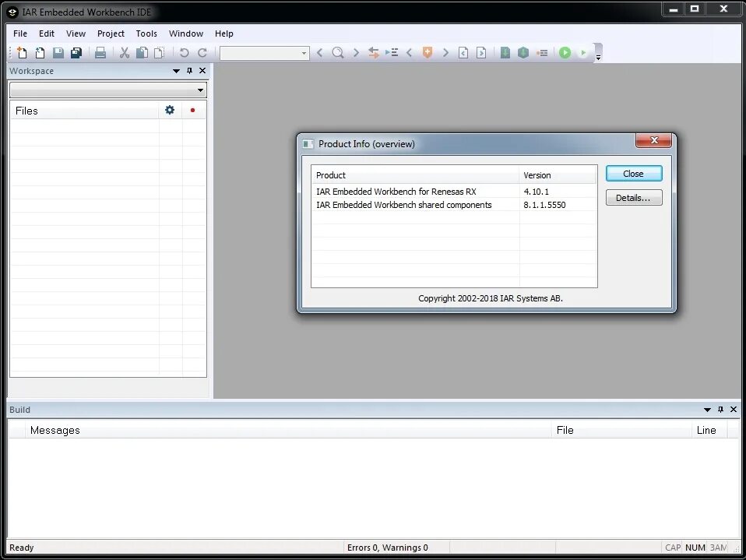Image resolution: width=746 pixels, height=560 pixels.
Task: Click the Debug without Downloading small play icon
Action: coord(582,53)
